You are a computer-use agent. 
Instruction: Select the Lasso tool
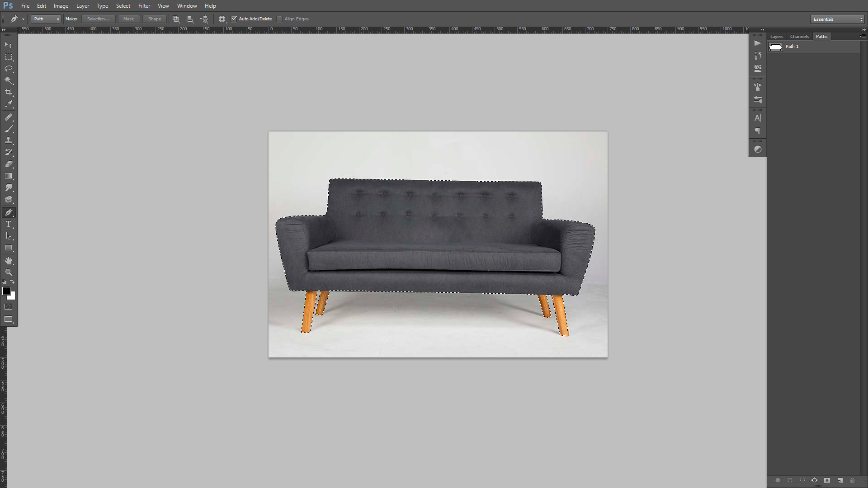(x=9, y=69)
